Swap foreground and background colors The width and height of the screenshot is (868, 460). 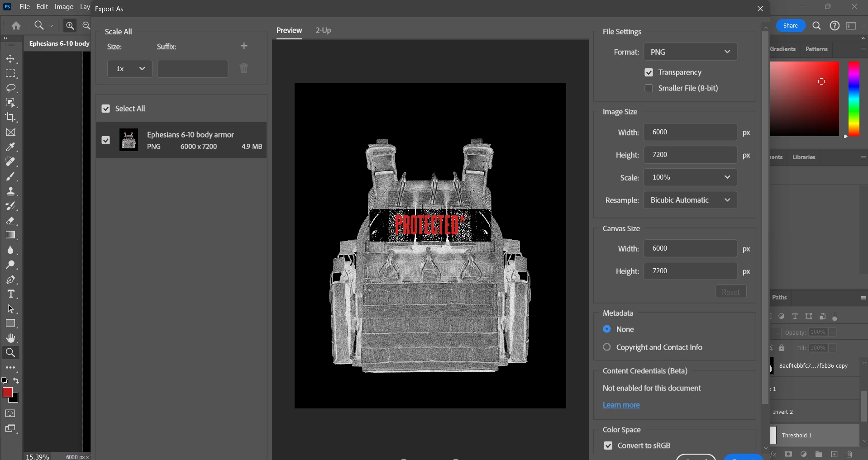[x=16, y=381]
